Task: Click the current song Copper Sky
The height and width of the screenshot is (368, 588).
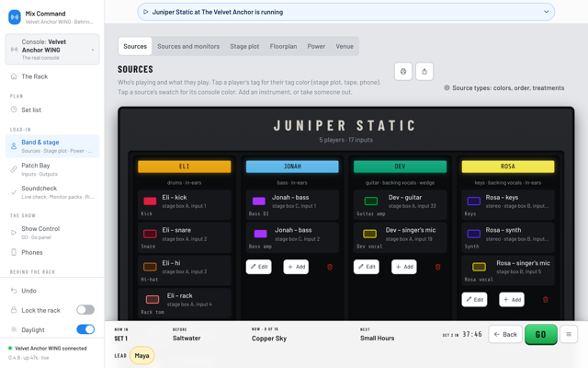Action: click(269, 339)
